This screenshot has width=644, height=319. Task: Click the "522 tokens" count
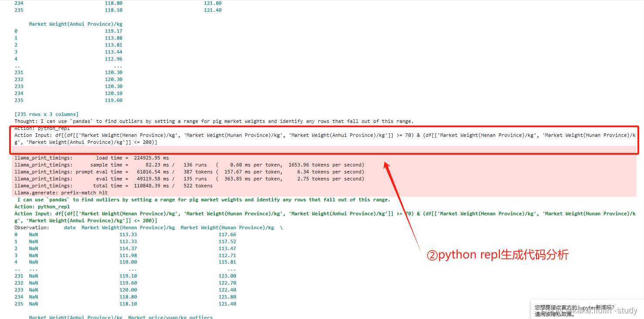coord(198,186)
